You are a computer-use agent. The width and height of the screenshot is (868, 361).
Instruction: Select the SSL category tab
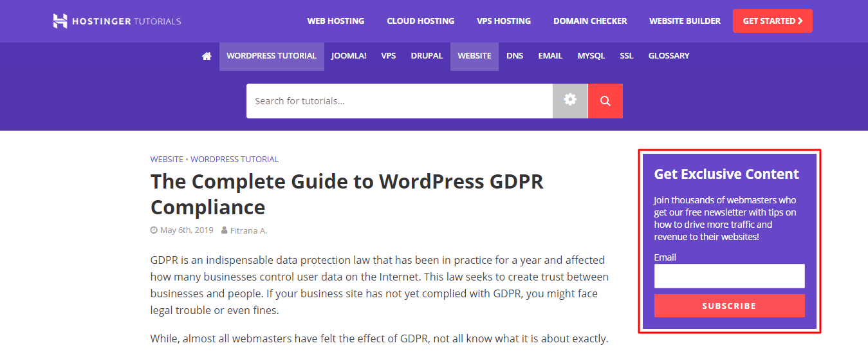tap(627, 56)
